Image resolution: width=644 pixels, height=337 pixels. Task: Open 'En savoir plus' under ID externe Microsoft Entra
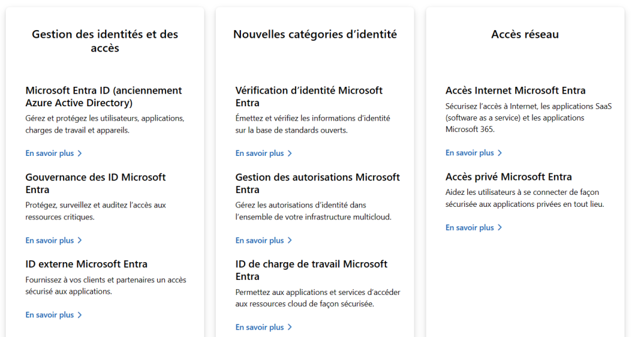point(54,315)
